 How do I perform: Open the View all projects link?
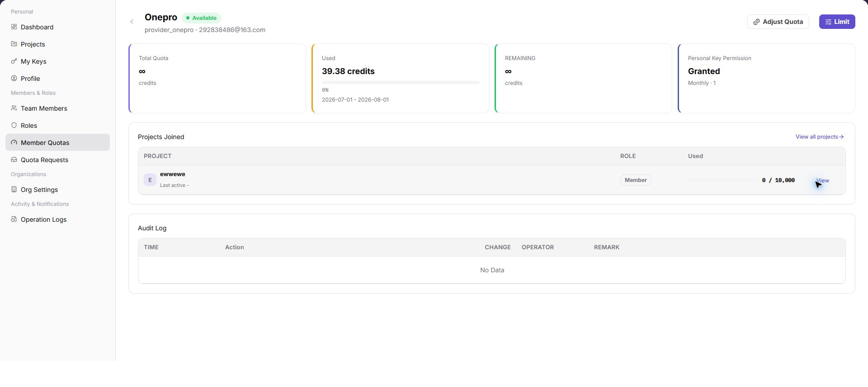tap(820, 137)
